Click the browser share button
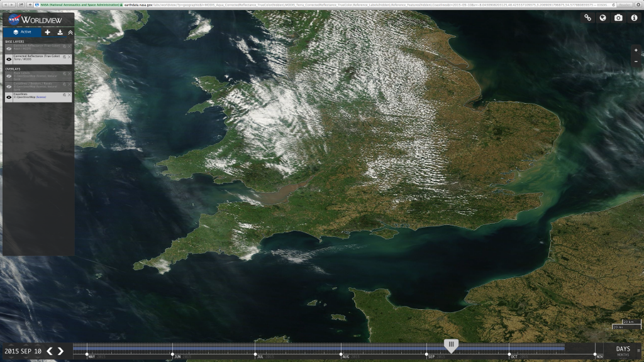The height and width of the screenshot is (362, 644). click(x=21, y=4)
